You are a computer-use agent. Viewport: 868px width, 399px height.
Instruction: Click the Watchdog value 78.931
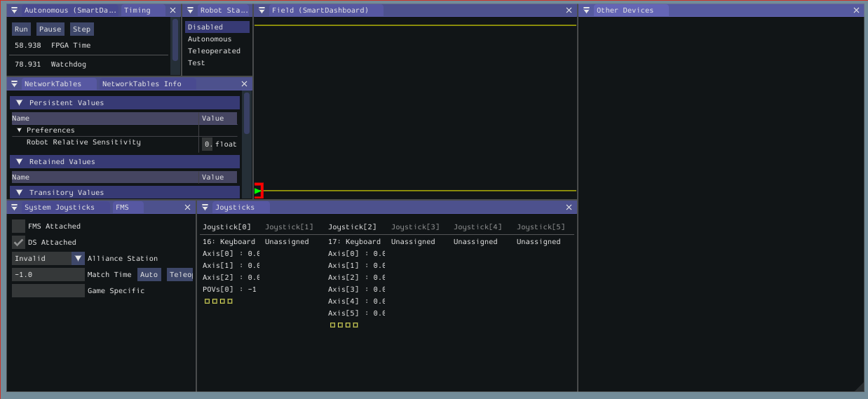(28, 65)
